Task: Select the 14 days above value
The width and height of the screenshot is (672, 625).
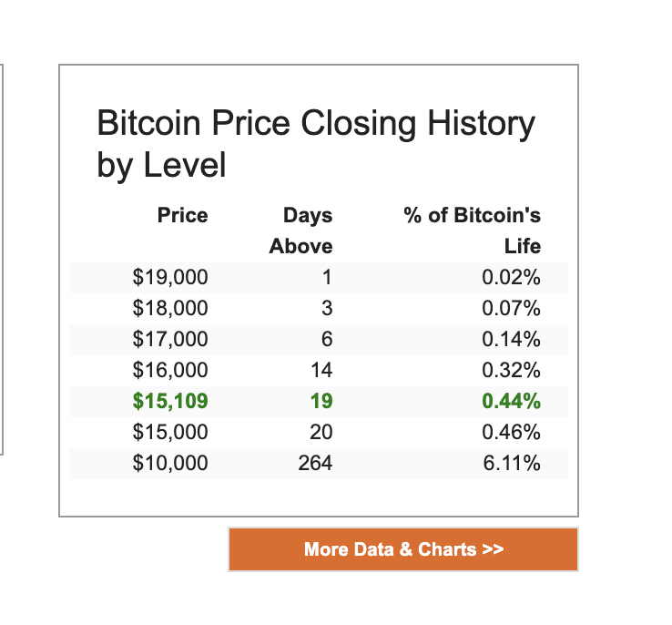Action: point(321,370)
